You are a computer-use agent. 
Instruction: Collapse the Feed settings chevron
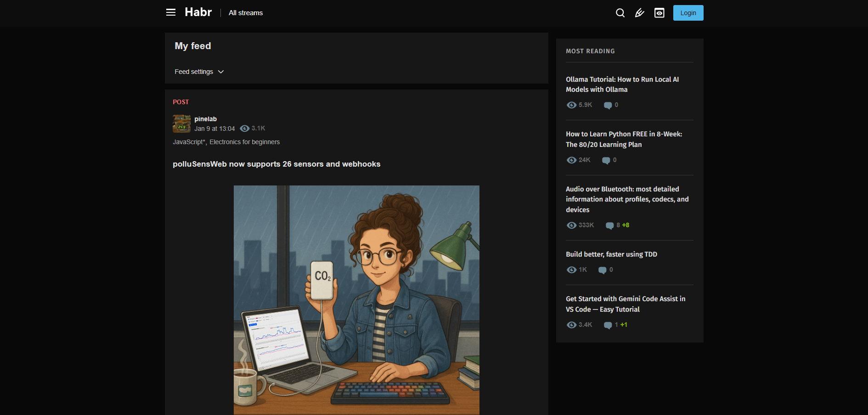tap(220, 72)
